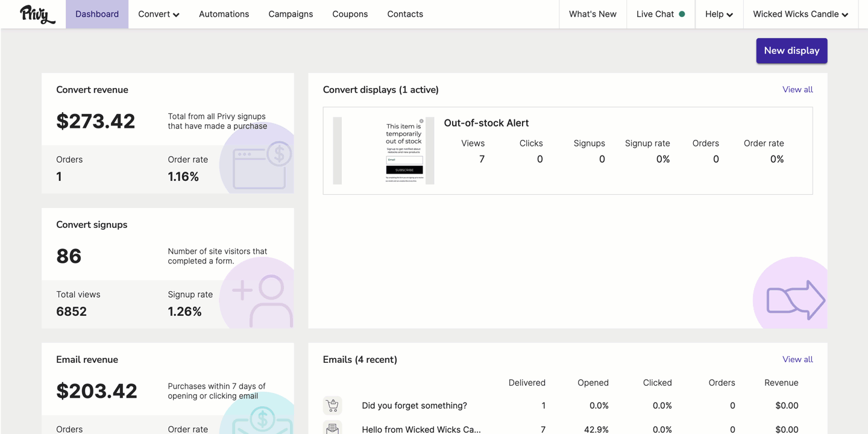This screenshot has width=868, height=434.
Task: Select the $203.42 Email revenue amount
Action: pyautogui.click(x=96, y=391)
